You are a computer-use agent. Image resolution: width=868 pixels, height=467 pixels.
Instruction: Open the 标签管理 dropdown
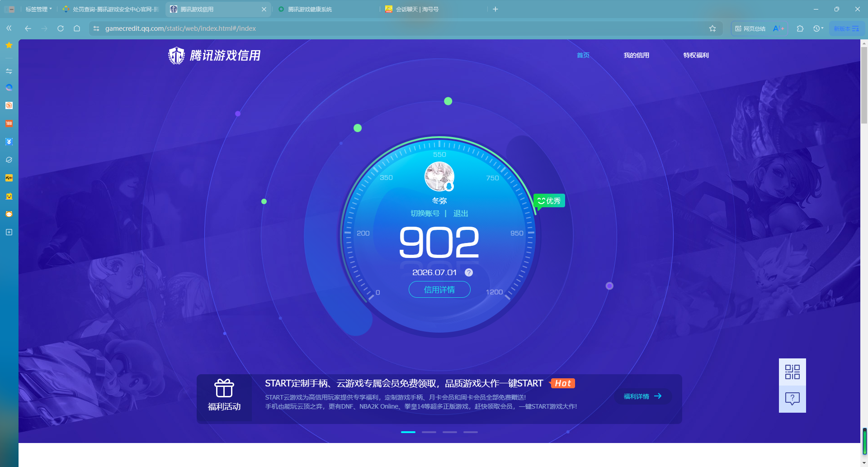click(38, 9)
